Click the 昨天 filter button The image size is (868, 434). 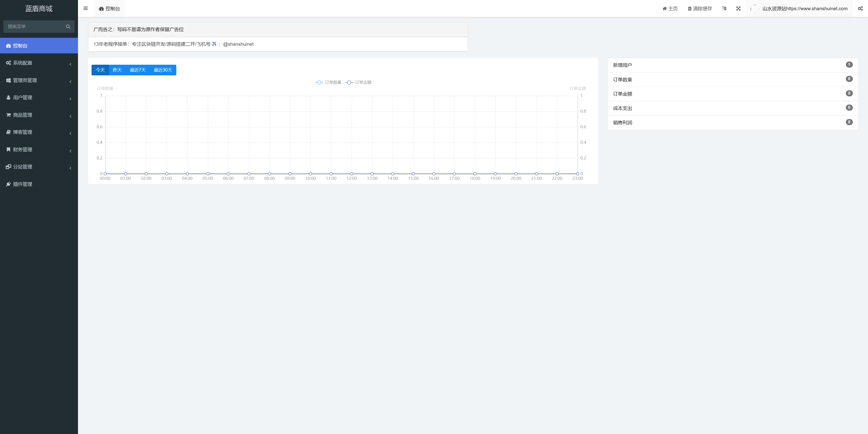tap(117, 70)
